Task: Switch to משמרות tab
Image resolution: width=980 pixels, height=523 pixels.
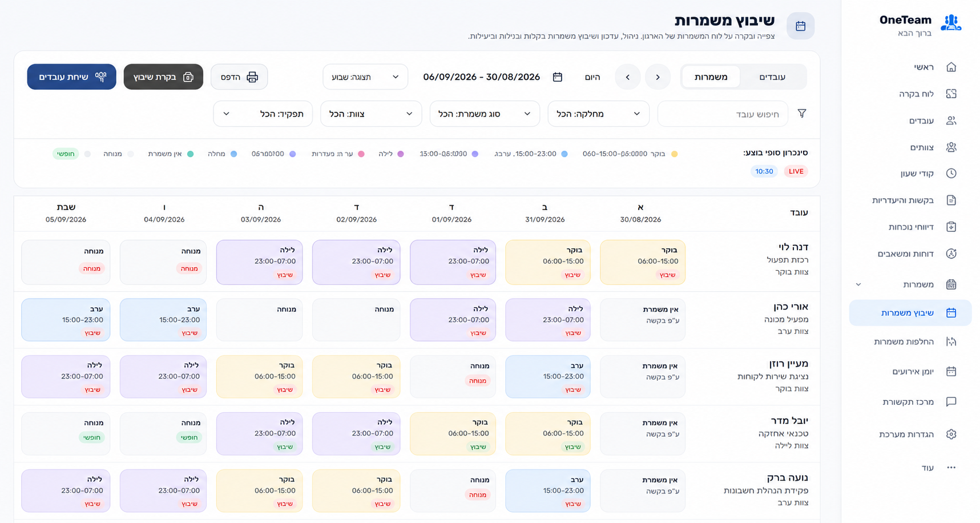Action: [711, 77]
